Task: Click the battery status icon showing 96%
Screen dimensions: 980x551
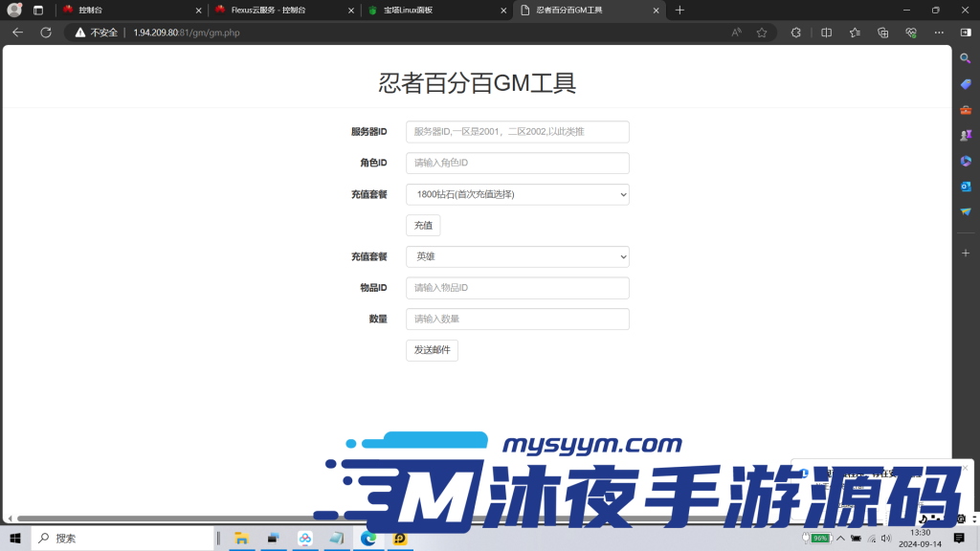Action: click(820, 538)
